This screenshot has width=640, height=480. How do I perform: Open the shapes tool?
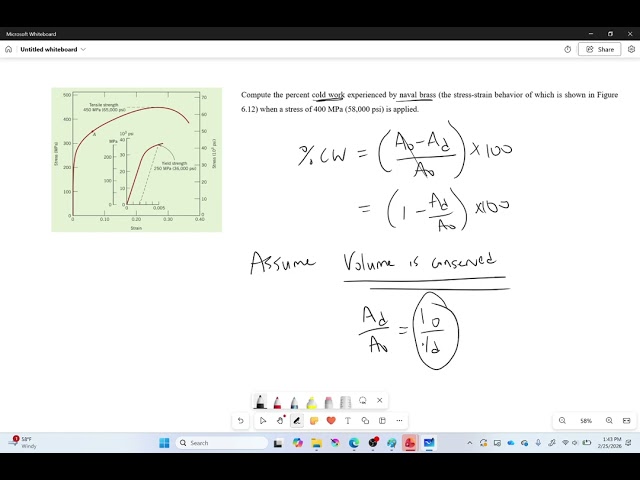click(x=365, y=420)
